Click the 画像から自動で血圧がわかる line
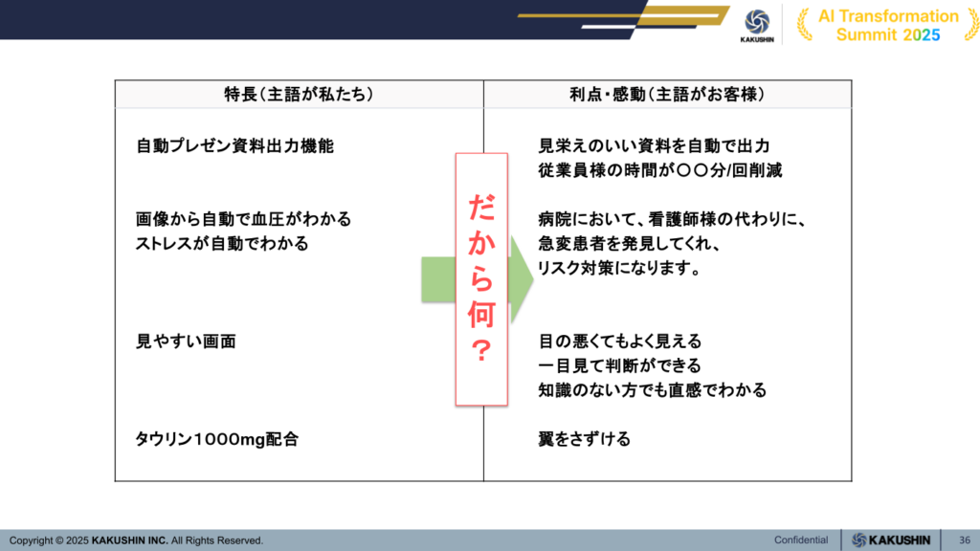This screenshot has width=980, height=551. click(x=244, y=219)
